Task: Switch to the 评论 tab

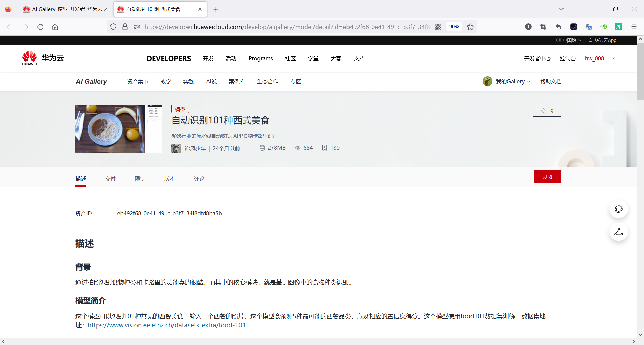Action: pos(199,179)
